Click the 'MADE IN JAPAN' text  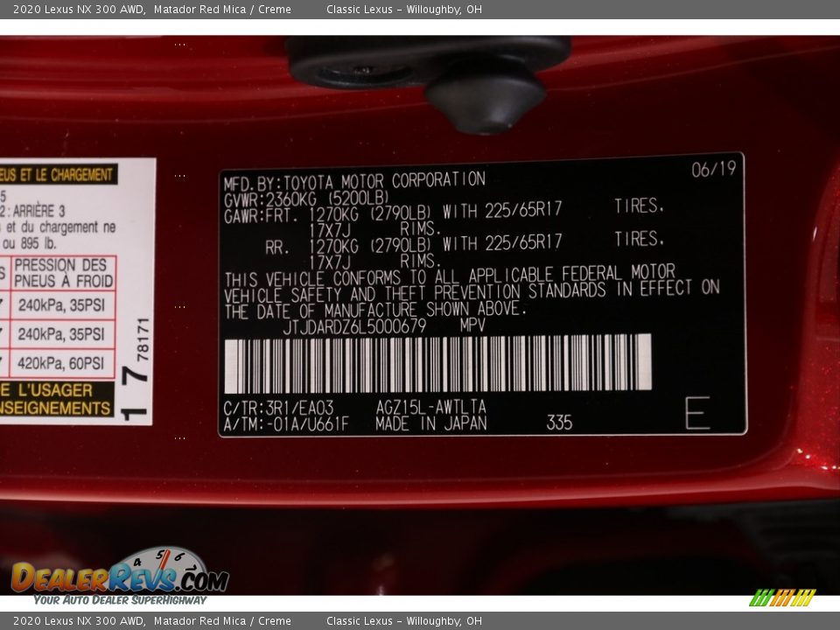point(430,423)
